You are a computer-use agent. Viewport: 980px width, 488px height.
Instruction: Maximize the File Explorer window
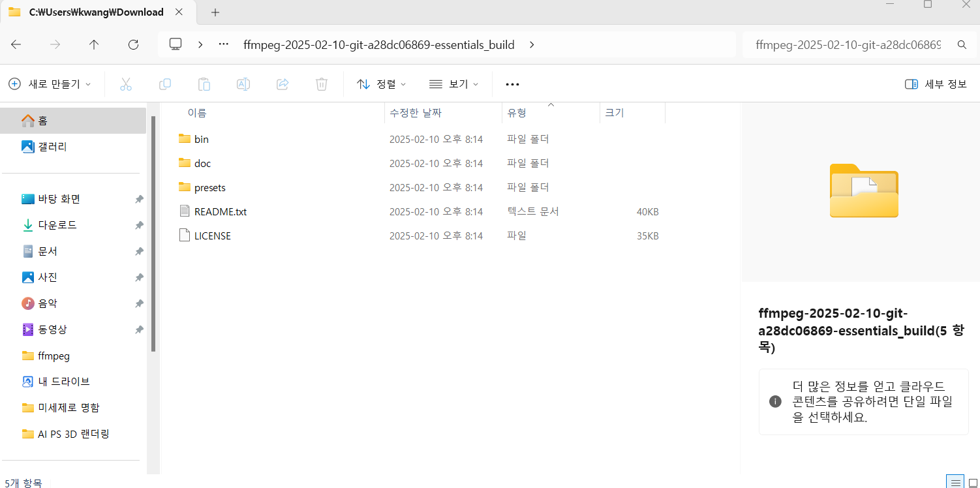(927, 4)
